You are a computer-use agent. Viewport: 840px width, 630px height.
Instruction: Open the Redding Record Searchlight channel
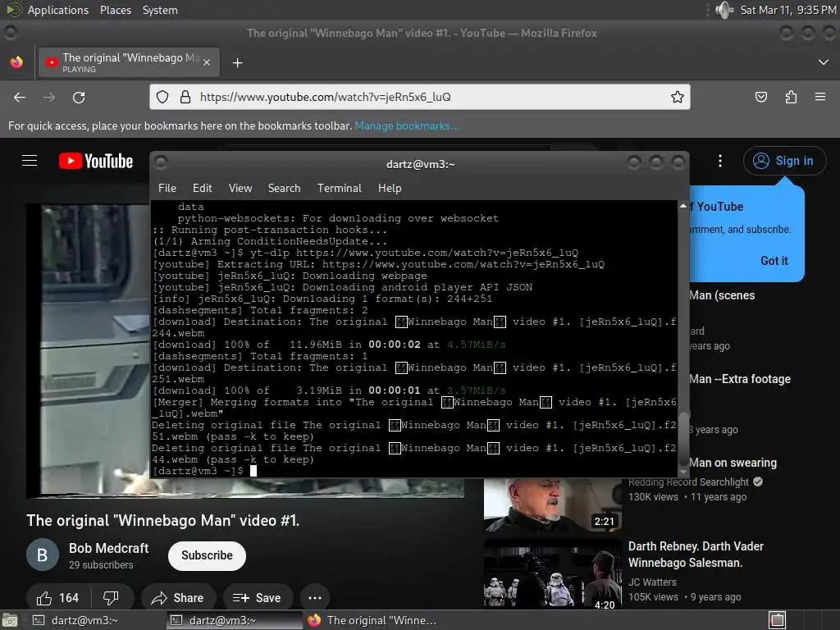point(688,482)
